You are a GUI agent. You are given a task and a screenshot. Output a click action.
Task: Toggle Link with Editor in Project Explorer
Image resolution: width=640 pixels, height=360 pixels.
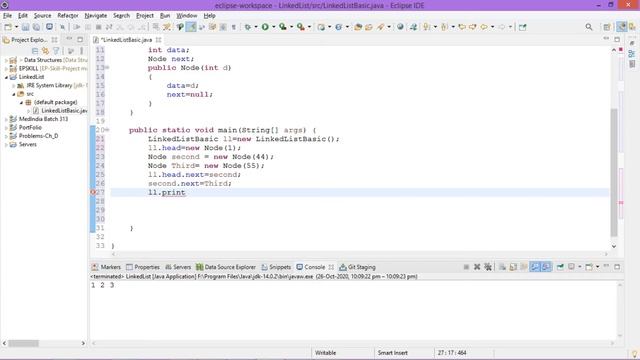[45, 51]
